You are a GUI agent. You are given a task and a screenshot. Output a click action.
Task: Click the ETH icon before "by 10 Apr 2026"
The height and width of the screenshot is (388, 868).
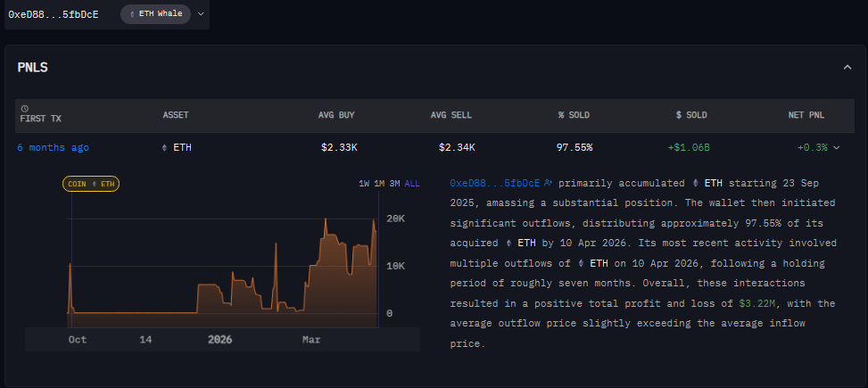click(x=508, y=243)
